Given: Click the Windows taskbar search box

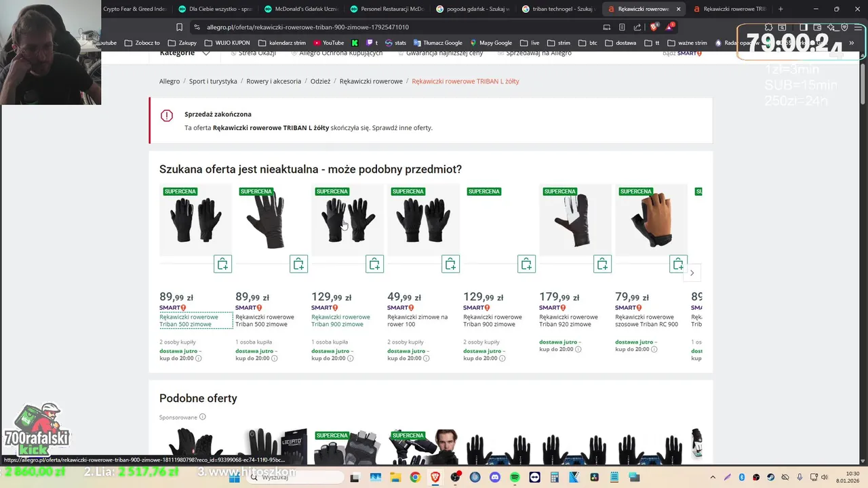Looking at the screenshot, I should [296, 477].
